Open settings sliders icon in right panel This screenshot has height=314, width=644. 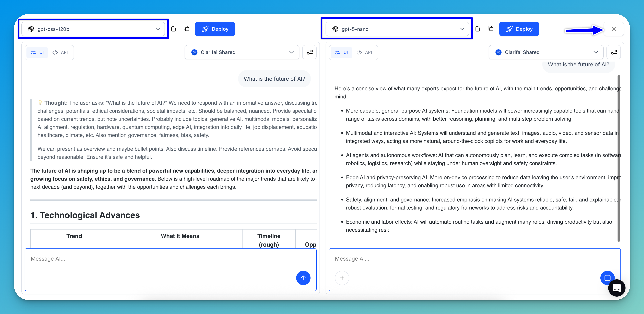[614, 52]
